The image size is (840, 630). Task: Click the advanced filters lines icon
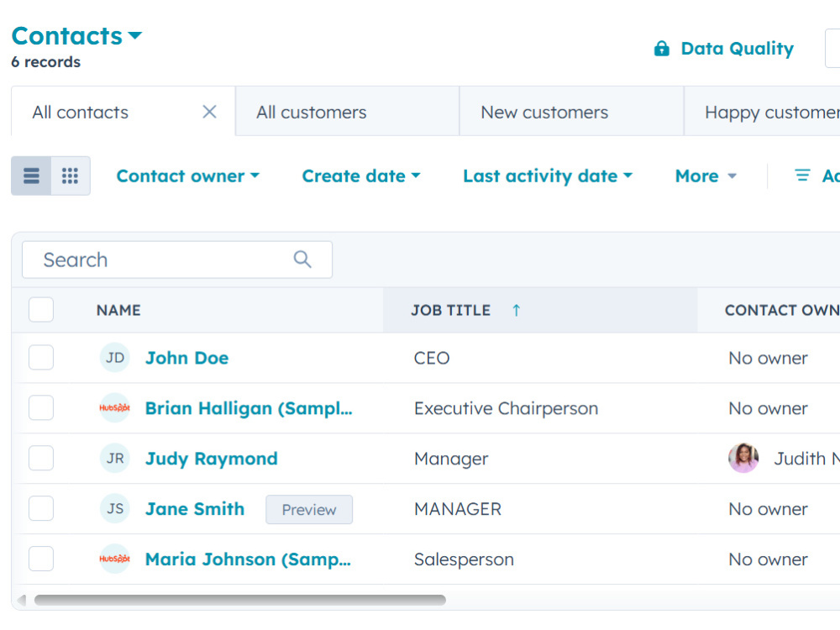(x=802, y=176)
